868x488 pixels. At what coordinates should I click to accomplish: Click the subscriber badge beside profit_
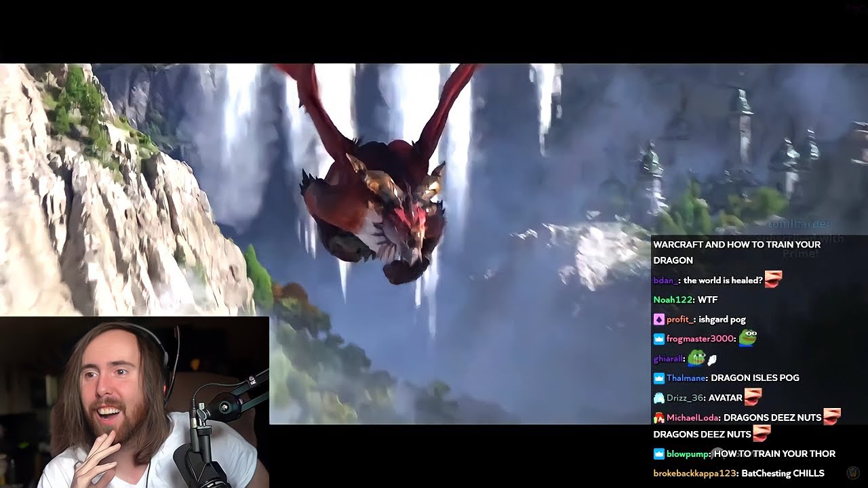(658, 319)
